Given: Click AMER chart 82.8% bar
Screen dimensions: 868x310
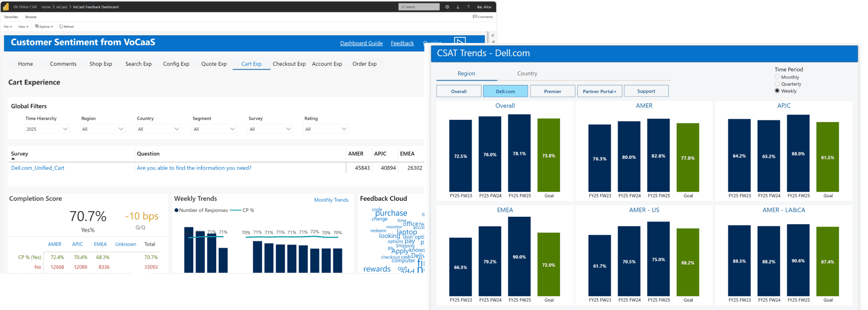Looking at the screenshot, I should pyautogui.click(x=658, y=155).
